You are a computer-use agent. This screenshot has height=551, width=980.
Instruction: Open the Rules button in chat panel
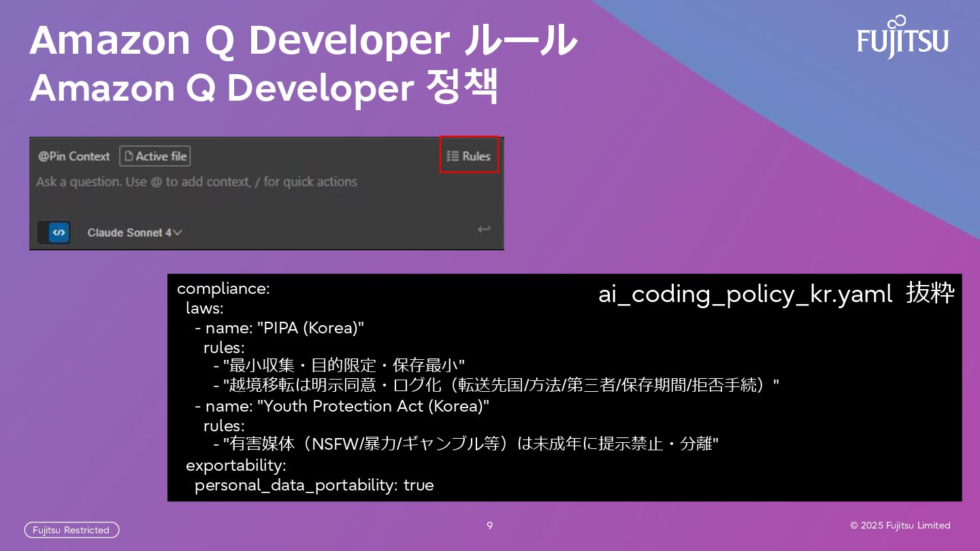[x=469, y=156]
